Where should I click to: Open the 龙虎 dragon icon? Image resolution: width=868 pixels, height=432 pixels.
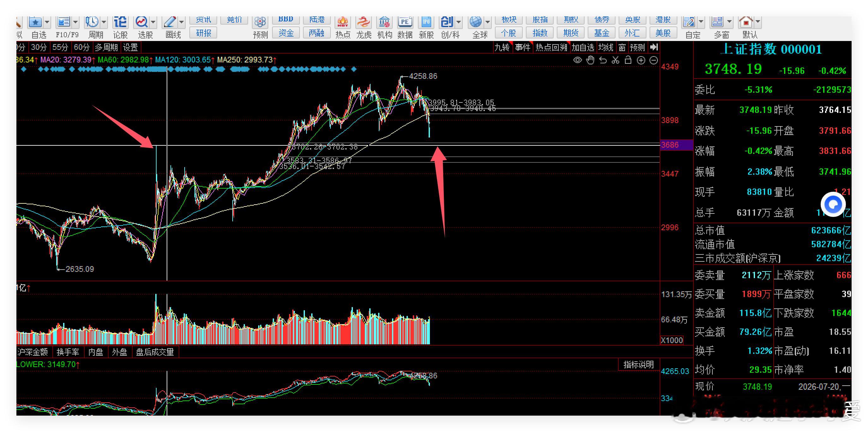pos(363,23)
